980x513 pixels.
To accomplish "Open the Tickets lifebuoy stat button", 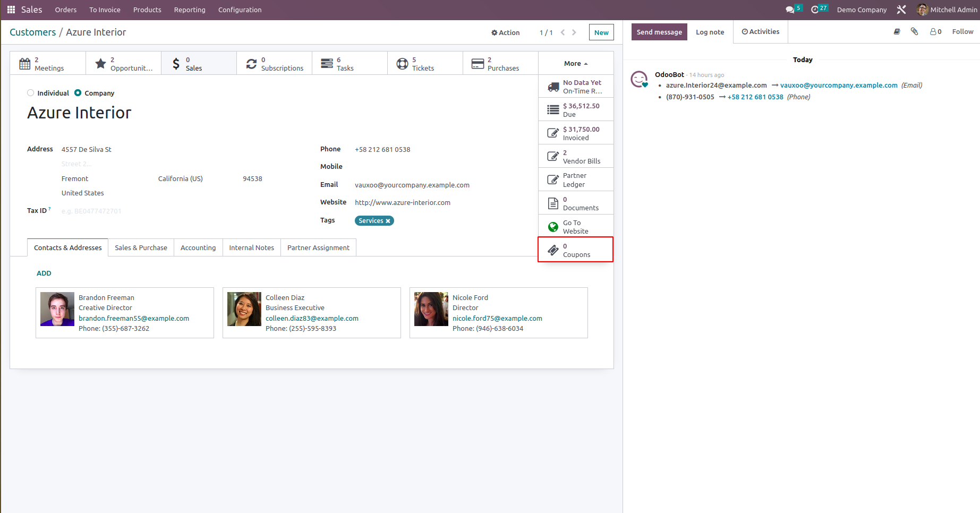I will point(425,64).
